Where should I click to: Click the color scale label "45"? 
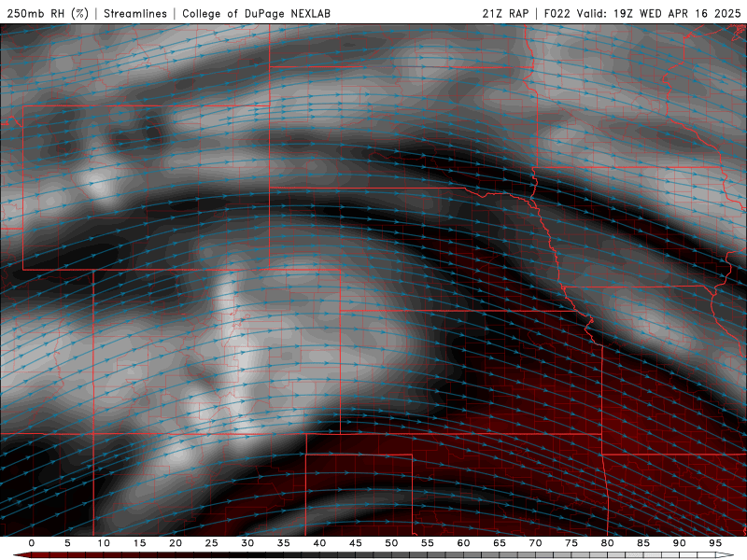pos(356,543)
